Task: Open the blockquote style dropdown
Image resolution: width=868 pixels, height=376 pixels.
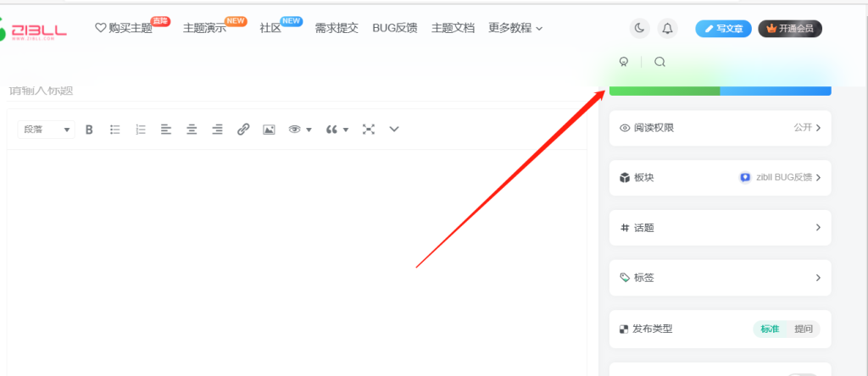Action: coord(337,130)
